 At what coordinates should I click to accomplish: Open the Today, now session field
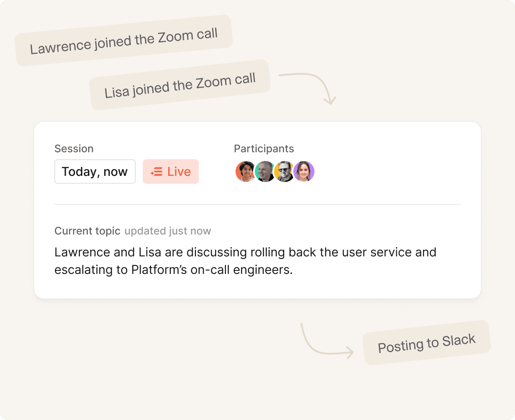(x=95, y=171)
